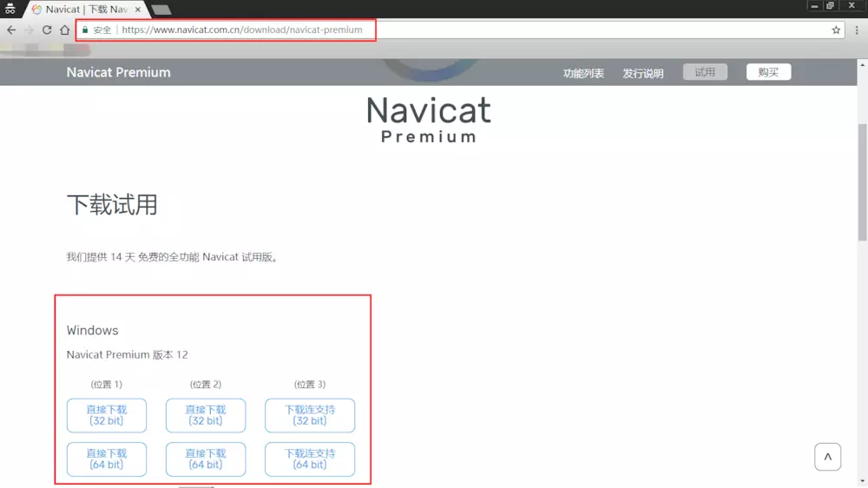This screenshot has width=868, height=488.
Task: Click Navicat Premium header title
Action: click(x=118, y=73)
